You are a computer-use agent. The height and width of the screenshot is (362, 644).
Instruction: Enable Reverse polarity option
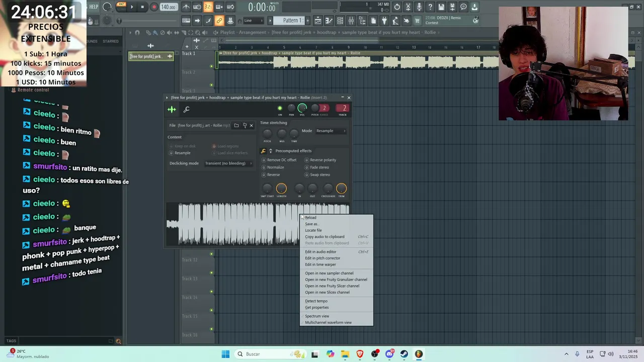(320, 160)
